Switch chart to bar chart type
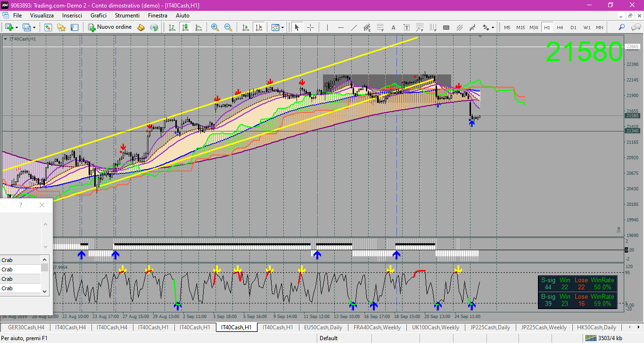 click(x=172, y=27)
